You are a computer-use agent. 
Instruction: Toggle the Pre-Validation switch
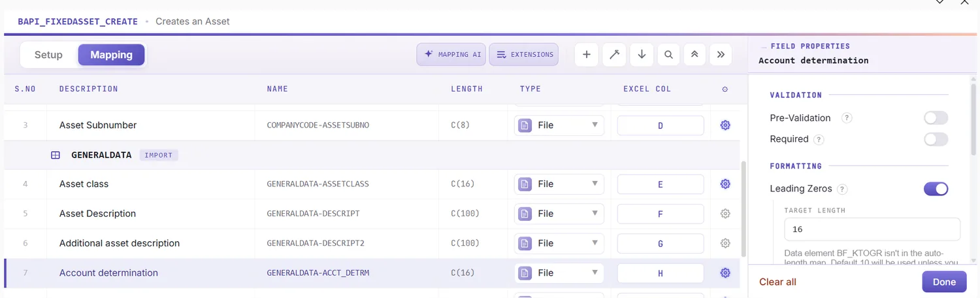[x=936, y=118]
